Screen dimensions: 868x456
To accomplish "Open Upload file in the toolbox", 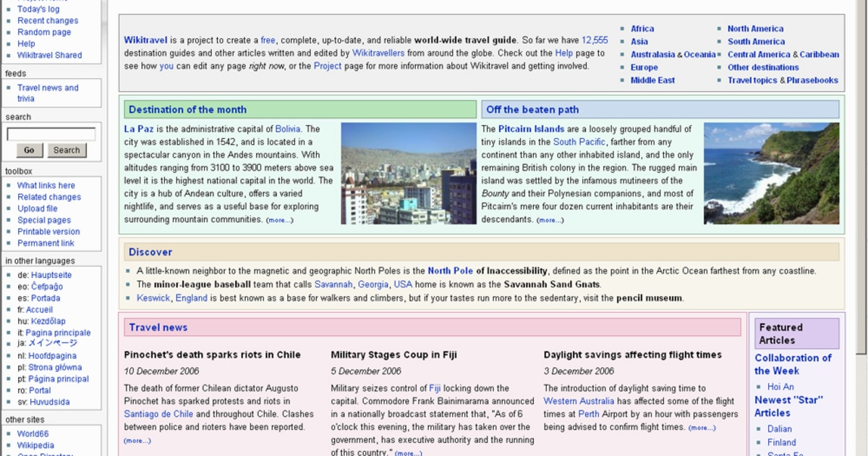I will point(40,208).
